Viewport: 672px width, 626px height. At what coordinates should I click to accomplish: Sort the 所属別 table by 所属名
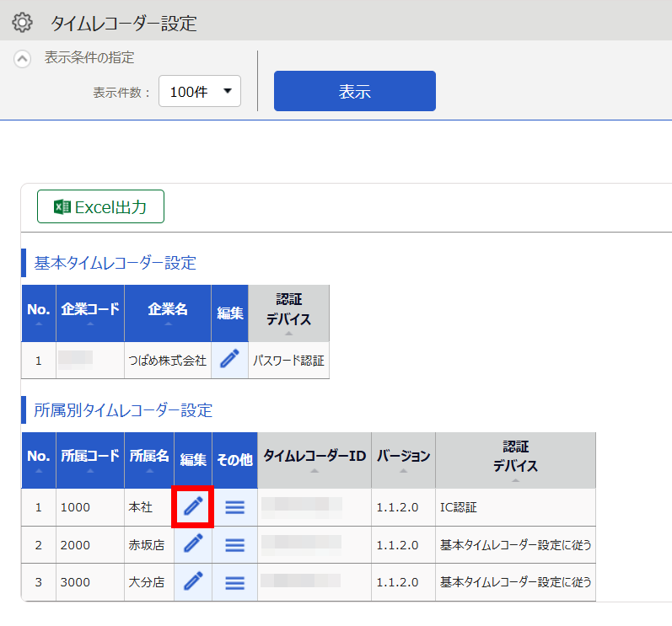coord(149,460)
